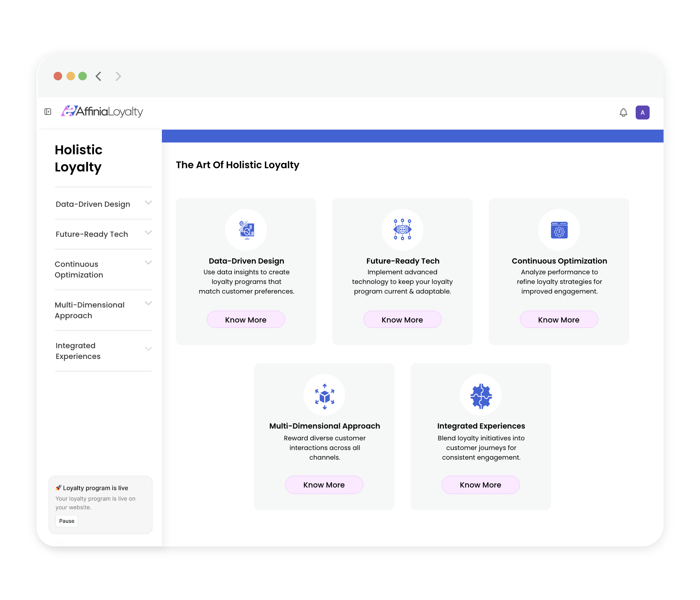Open the notifications bell

(623, 112)
